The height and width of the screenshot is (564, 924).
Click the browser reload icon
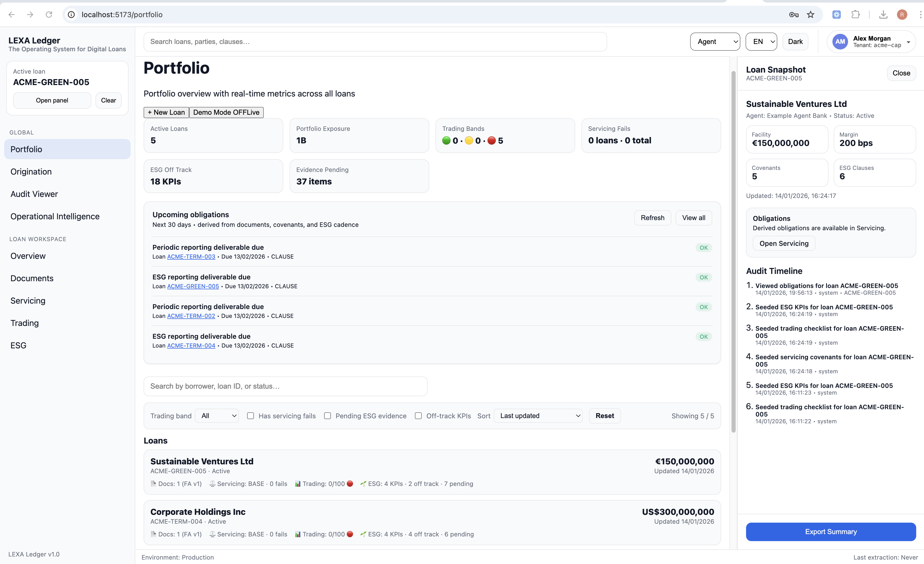point(49,15)
